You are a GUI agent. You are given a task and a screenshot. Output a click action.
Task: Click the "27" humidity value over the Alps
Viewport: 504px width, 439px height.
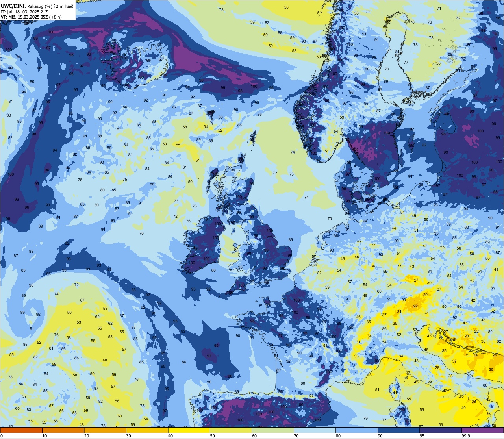pyautogui.click(x=416, y=280)
